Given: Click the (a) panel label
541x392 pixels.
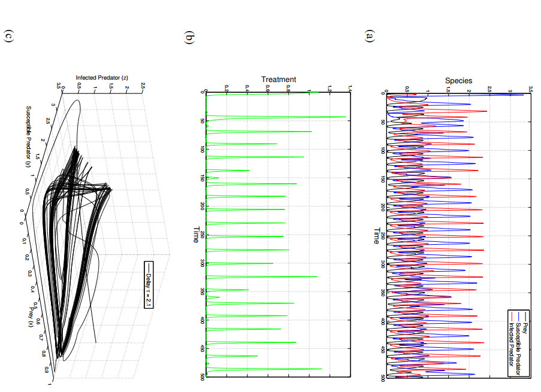Looking at the screenshot, I should (x=369, y=36).
